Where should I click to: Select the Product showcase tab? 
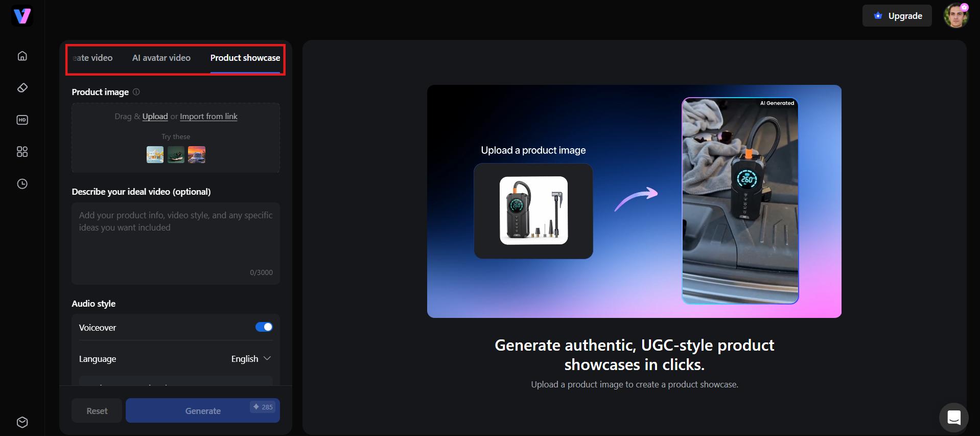click(245, 58)
